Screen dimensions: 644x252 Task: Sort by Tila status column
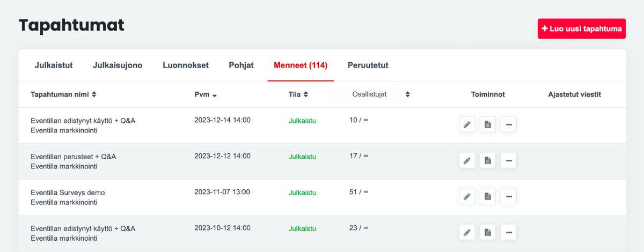(x=298, y=94)
